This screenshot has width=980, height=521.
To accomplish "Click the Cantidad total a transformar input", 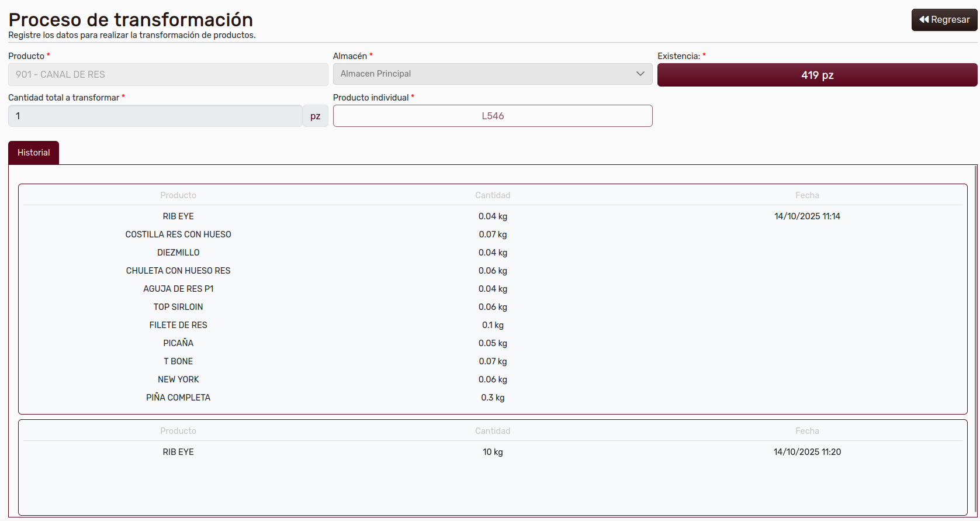I will (x=155, y=116).
